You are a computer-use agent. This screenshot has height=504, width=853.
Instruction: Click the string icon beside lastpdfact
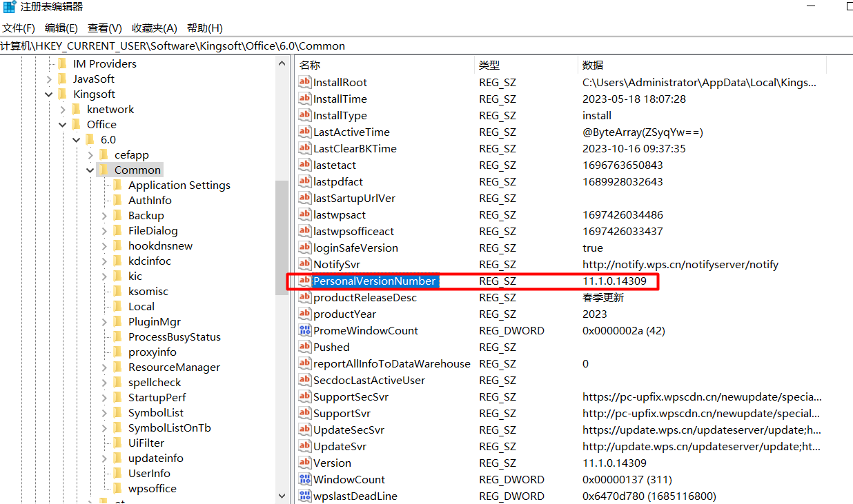304,181
